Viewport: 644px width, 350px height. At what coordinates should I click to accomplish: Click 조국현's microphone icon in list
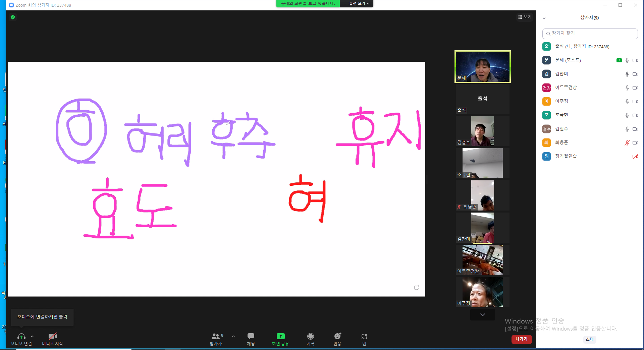627,115
